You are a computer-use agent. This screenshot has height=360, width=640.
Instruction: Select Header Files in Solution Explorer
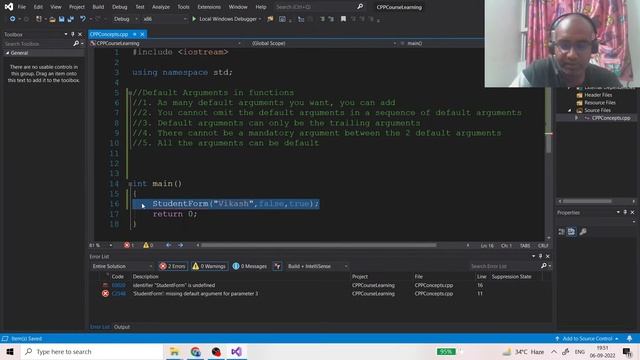pyautogui.click(x=598, y=95)
